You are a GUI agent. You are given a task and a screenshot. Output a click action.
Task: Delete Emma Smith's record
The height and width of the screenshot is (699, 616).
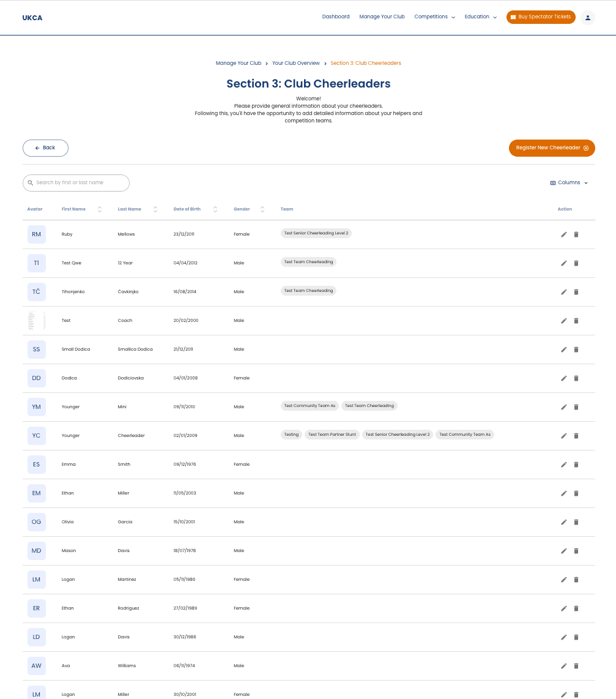click(576, 465)
